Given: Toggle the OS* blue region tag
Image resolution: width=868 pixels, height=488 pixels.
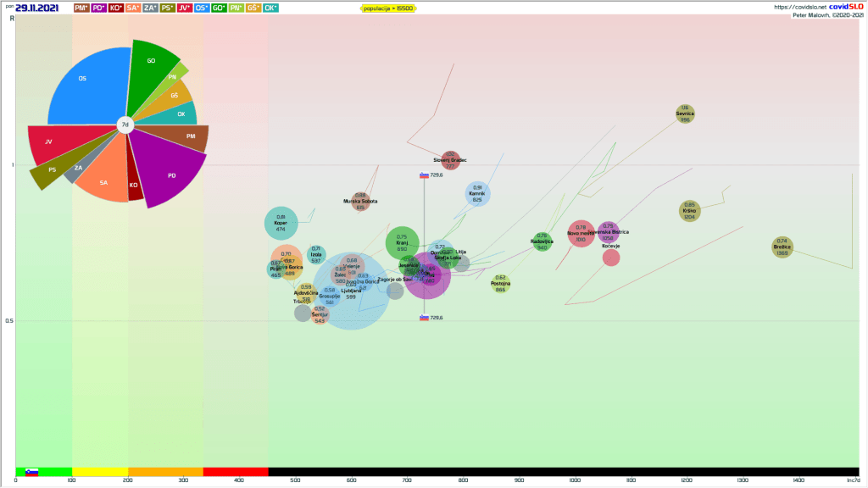Looking at the screenshot, I should click(x=202, y=8).
